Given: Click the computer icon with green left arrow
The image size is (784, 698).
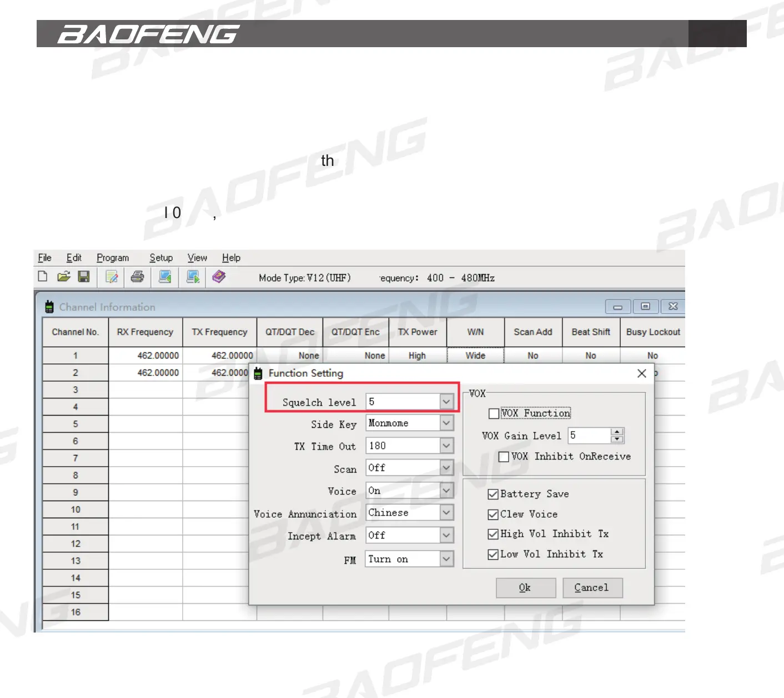Looking at the screenshot, I should 165,276.
